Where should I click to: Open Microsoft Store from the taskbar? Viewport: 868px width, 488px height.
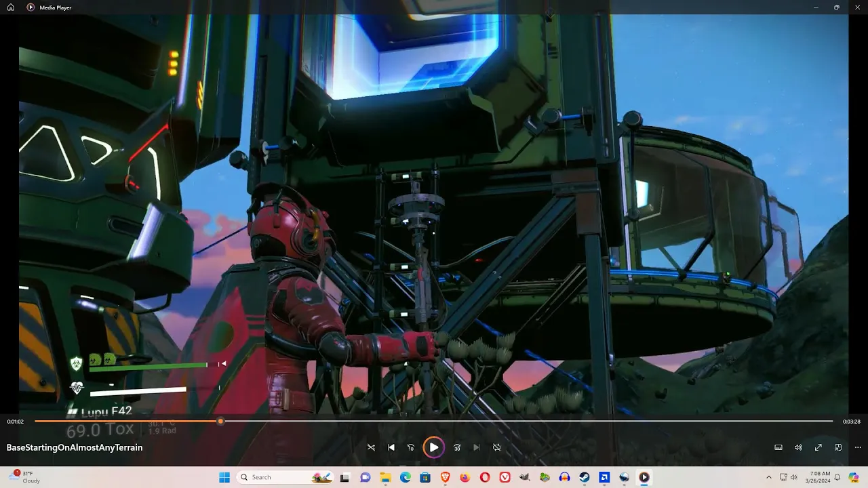coord(425,477)
